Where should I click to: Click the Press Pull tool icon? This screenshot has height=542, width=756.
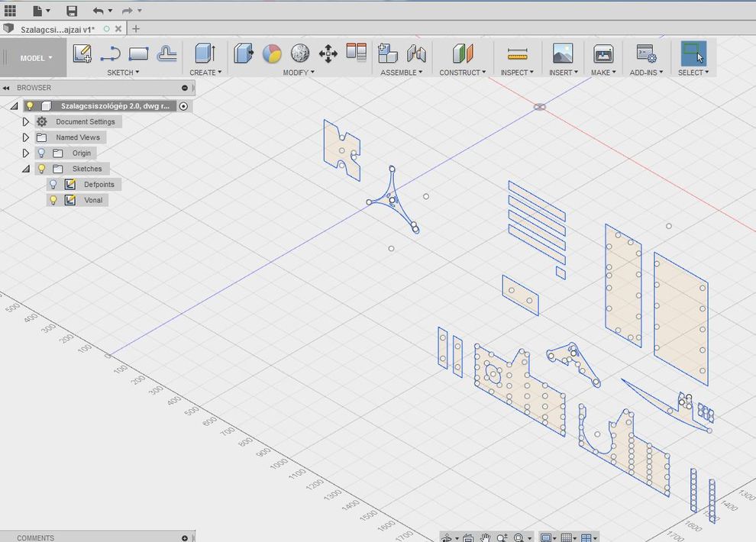244,53
